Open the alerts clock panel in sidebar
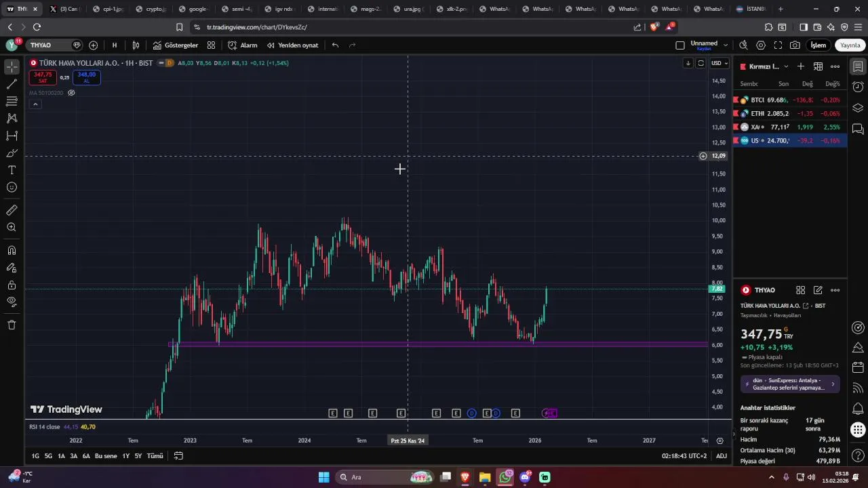 pos(858,87)
